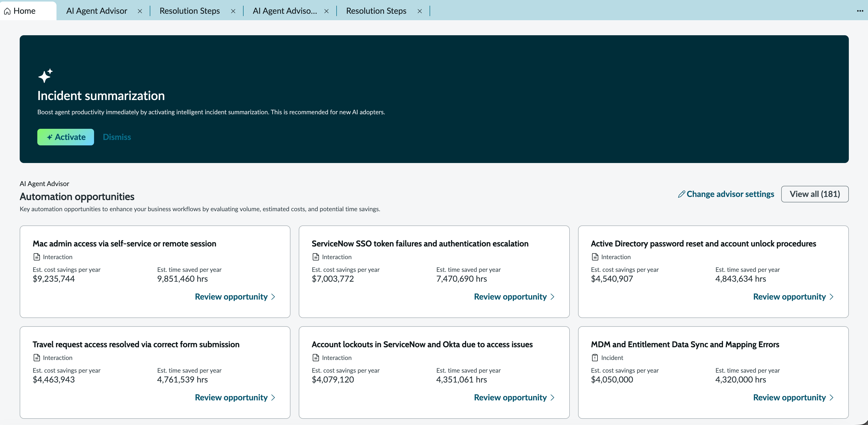Click chevron arrow on MDM Entitlement card

tap(832, 398)
